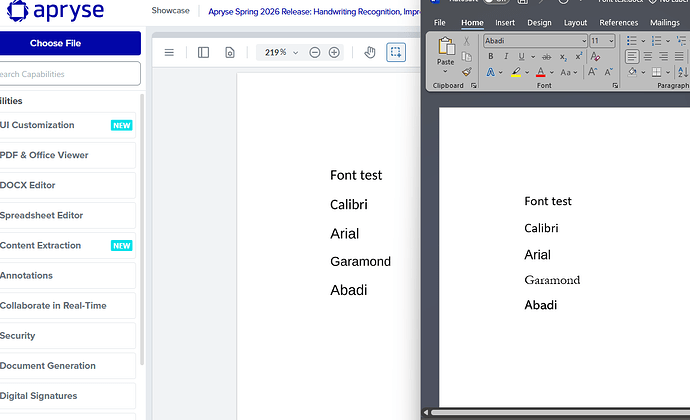Click the page view mode icon
The height and width of the screenshot is (420, 690).
coord(230,53)
